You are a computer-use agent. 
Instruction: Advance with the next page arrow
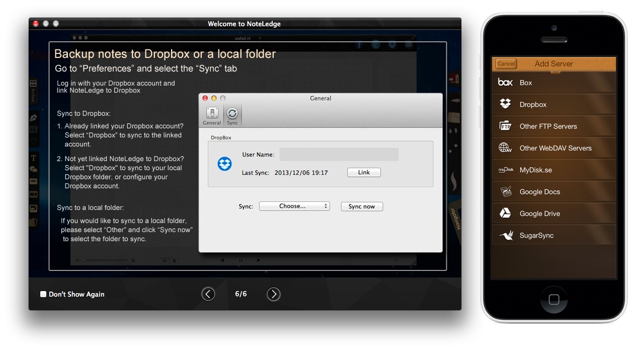tap(273, 294)
